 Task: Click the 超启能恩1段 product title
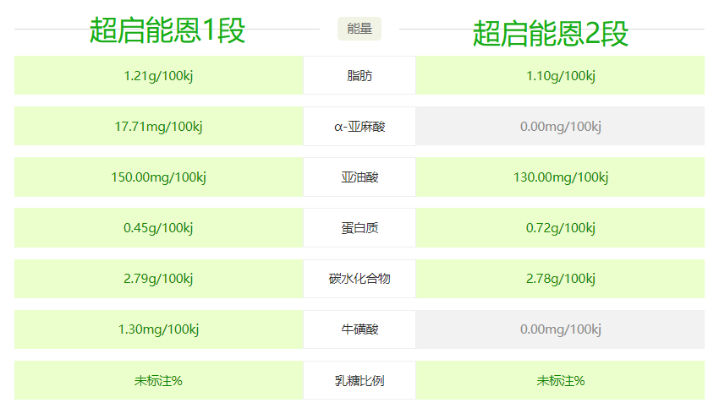(167, 31)
